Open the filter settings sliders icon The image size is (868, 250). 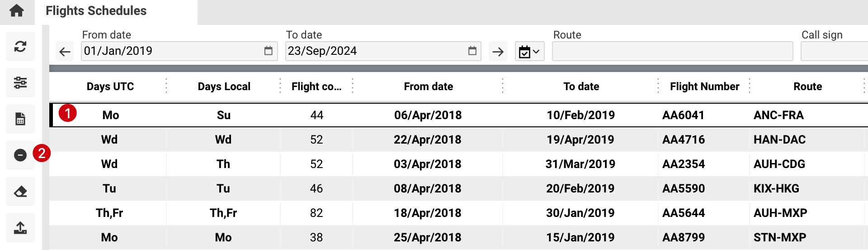(x=20, y=83)
